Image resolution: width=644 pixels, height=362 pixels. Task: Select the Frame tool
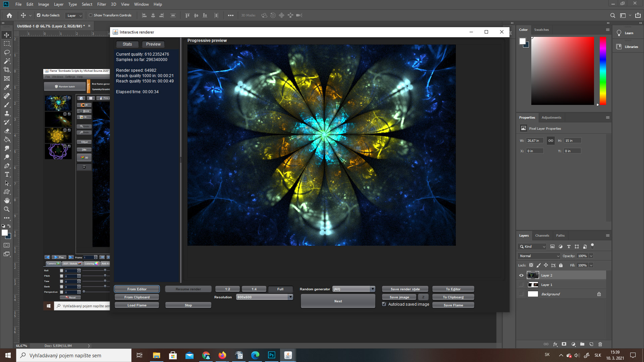point(7,78)
